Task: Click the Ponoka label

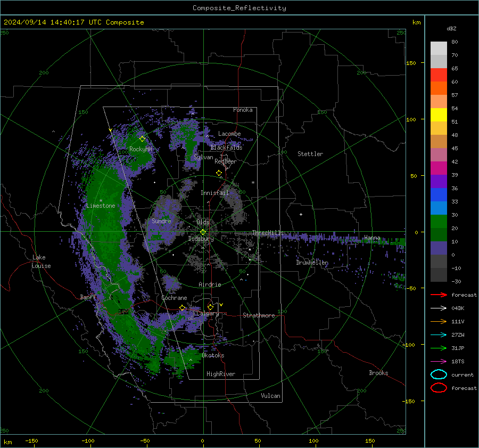Action: (243, 110)
